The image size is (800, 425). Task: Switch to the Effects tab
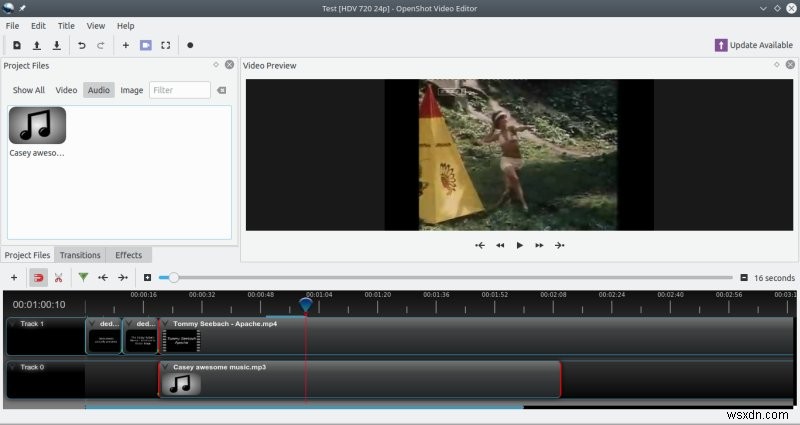129,255
